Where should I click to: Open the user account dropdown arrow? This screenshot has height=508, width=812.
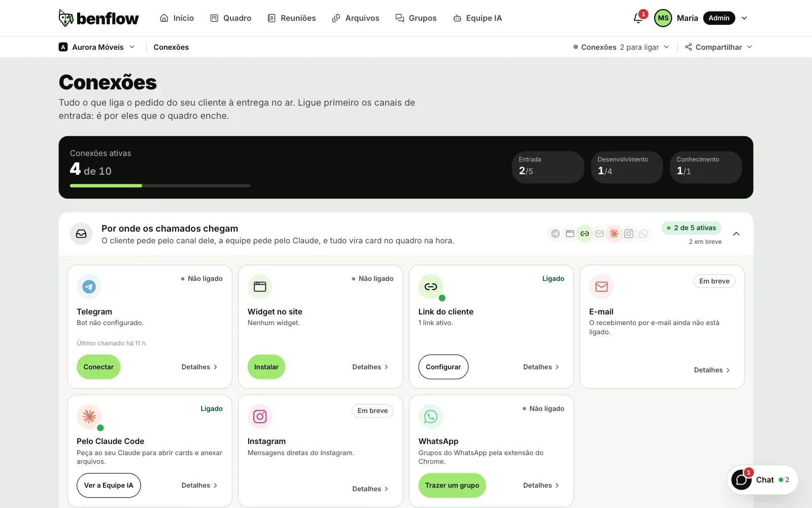point(745,18)
